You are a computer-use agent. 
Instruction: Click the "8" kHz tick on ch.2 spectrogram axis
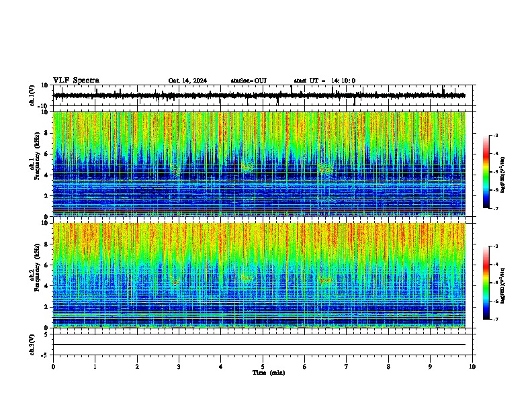click(x=46, y=244)
